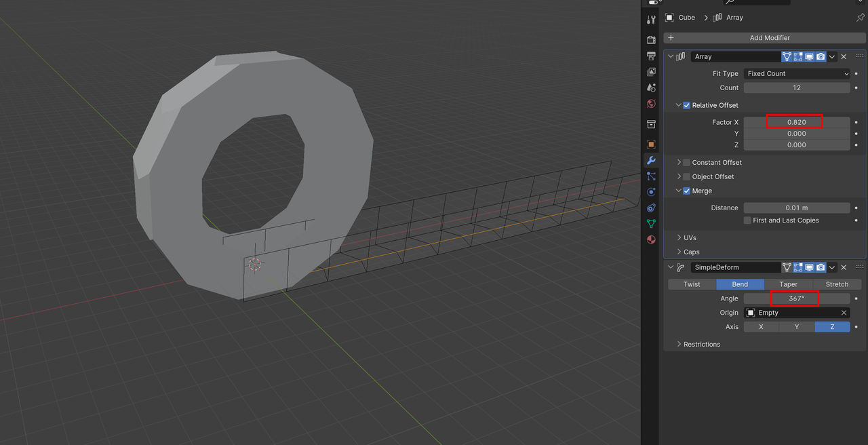The width and height of the screenshot is (868, 445).
Task: Expand the UVs section
Action: pyautogui.click(x=688, y=237)
